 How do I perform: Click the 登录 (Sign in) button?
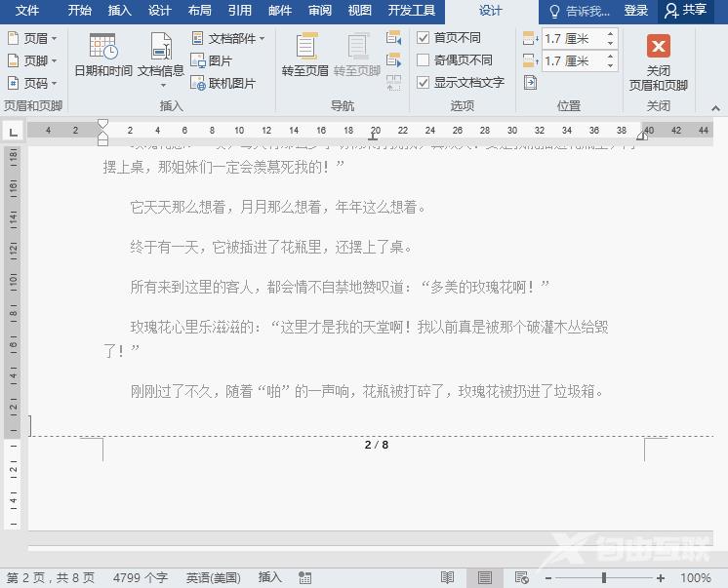point(635,11)
